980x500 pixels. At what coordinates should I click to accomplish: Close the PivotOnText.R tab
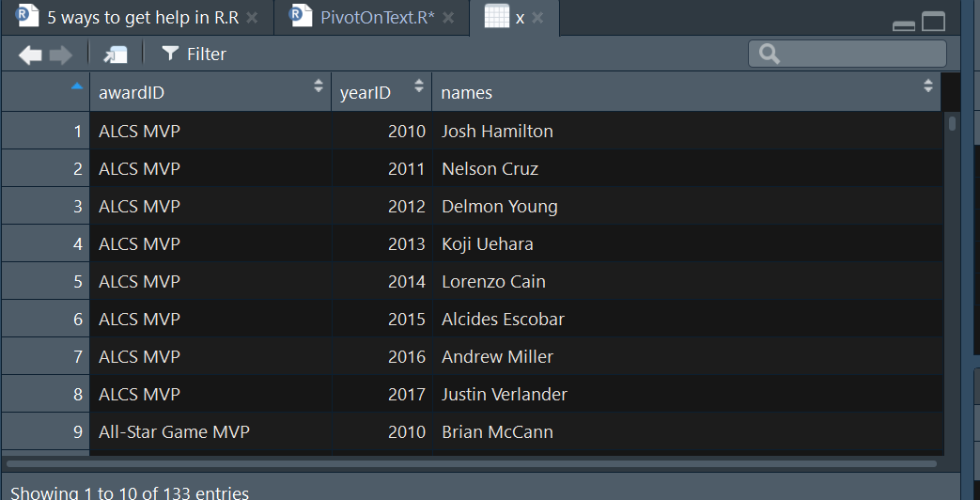point(448,18)
